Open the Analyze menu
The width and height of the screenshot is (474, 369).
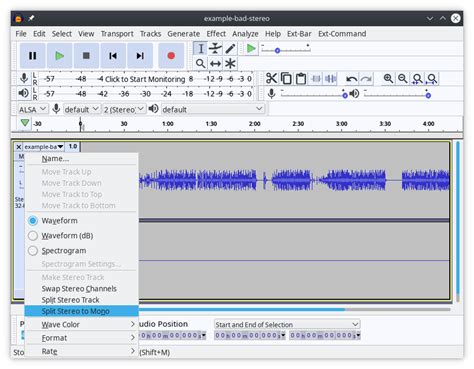click(245, 34)
